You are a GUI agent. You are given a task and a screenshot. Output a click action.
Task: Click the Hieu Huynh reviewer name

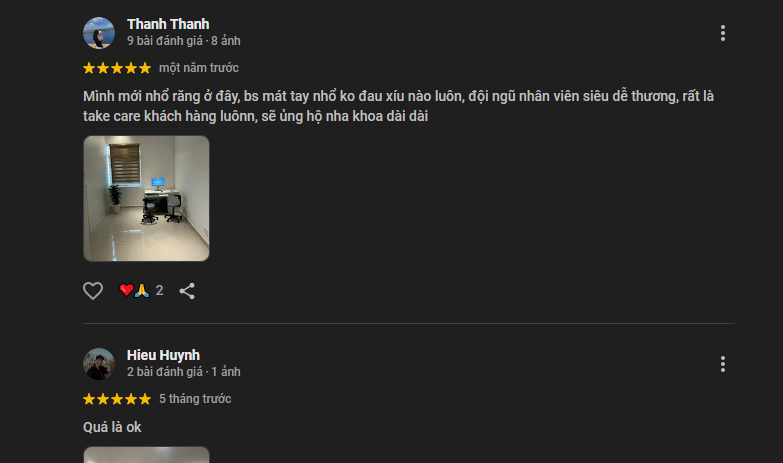coord(163,355)
